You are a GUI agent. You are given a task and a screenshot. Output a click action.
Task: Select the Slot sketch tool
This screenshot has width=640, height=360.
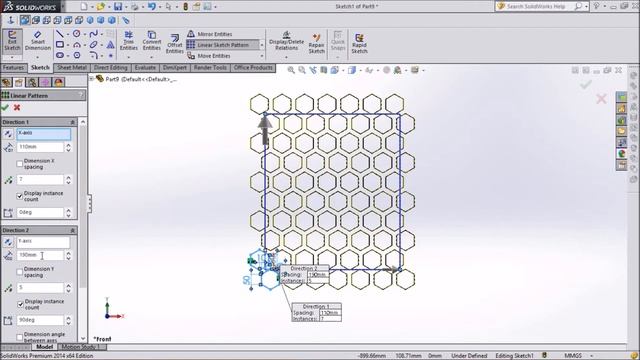pyautogui.click(x=60, y=55)
